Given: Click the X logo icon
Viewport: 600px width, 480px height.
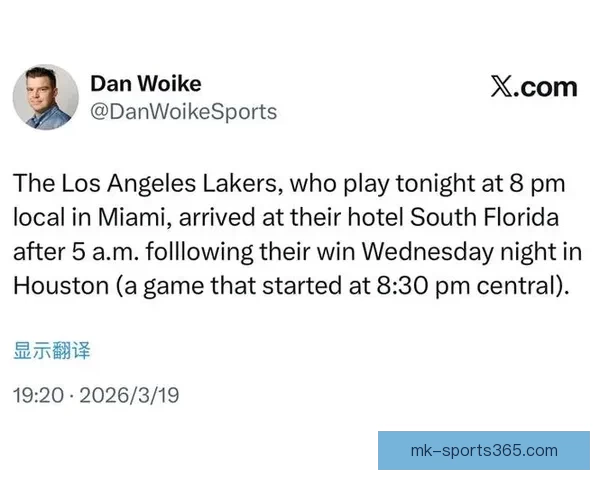Looking at the screenshot, I should (503, 87).
